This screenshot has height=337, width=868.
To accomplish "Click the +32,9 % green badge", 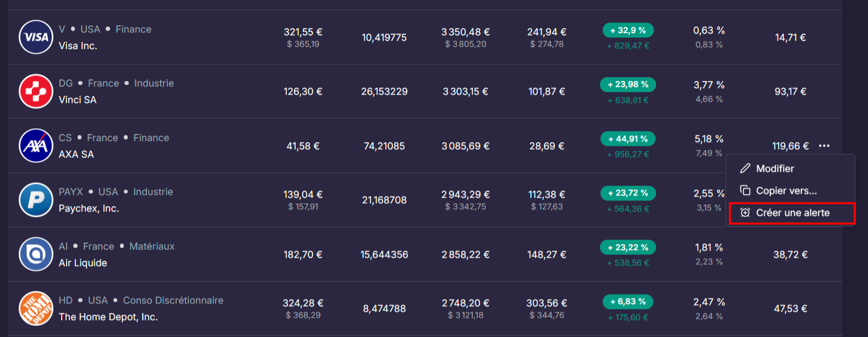I will click(x=628, y=30).
